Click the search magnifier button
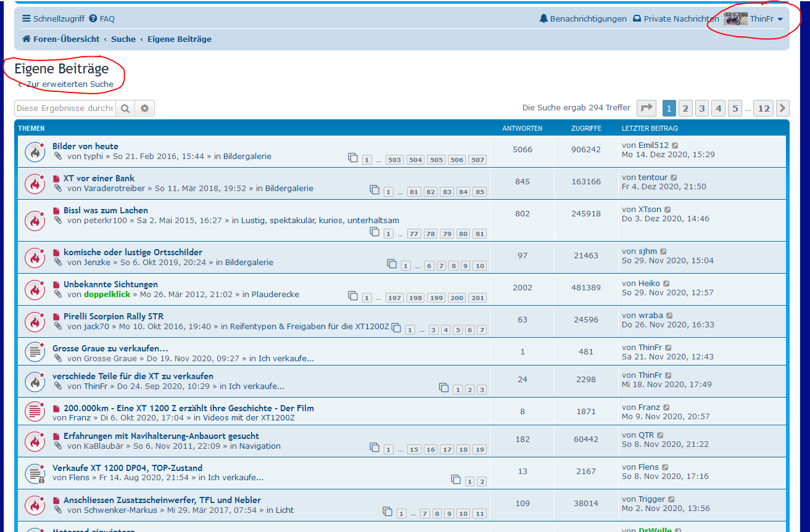 click(x=125, y=108)
